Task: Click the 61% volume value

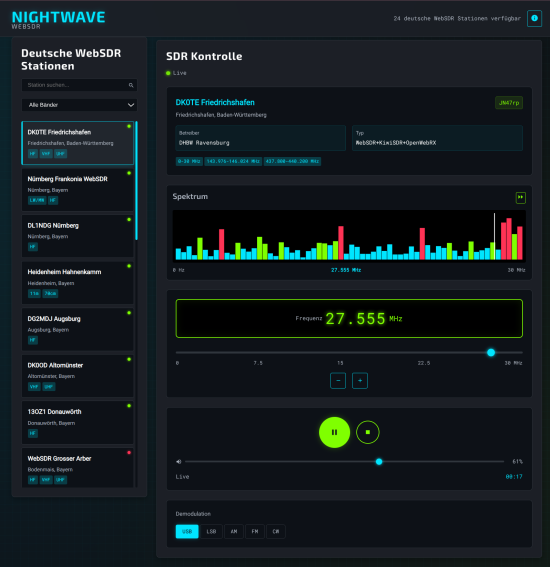Action: [x=517, y=462]
